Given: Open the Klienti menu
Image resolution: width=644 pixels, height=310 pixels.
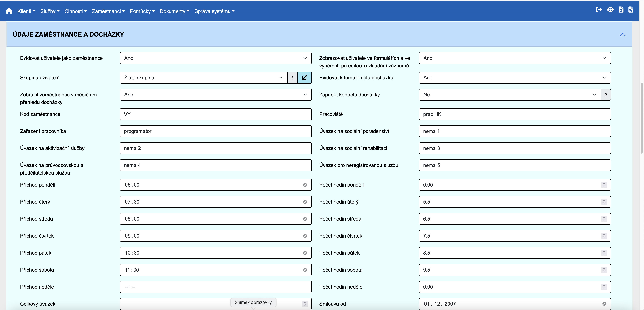Looking at the screenshot, I should click(x=26, y=11).
